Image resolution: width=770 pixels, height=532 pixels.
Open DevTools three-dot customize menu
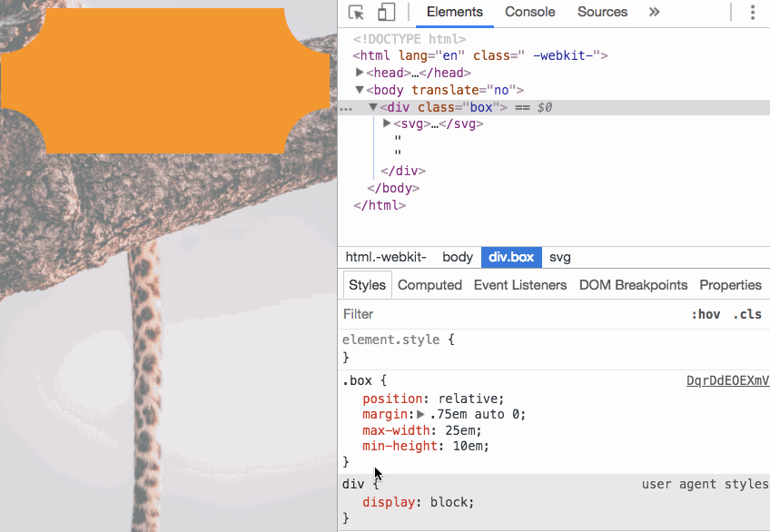[753, 13]
